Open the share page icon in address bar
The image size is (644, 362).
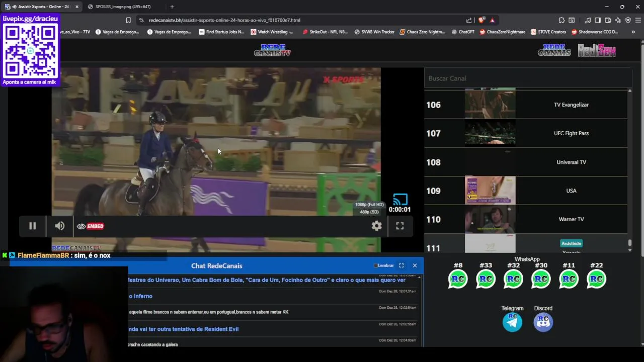[469, 20]
